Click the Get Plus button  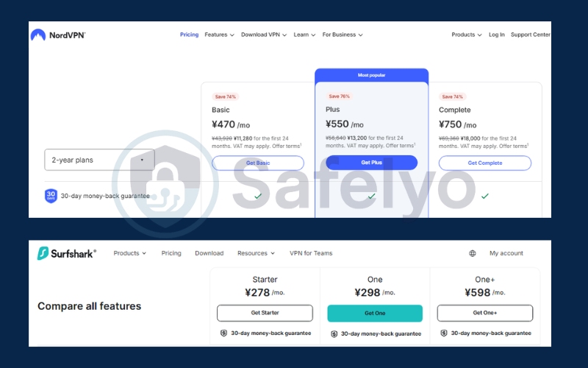coord(372,163)
